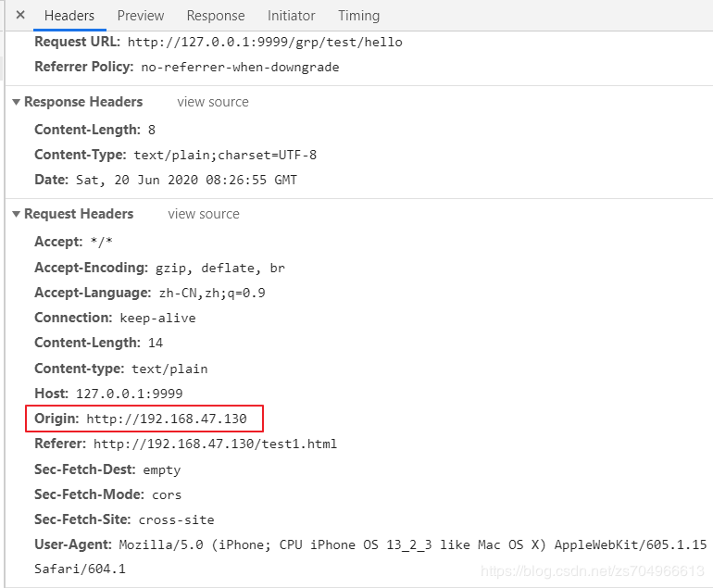The height and width of the screenshot is (588, 713).
Task: Open the Timing tab
Action: pos(358,16)
